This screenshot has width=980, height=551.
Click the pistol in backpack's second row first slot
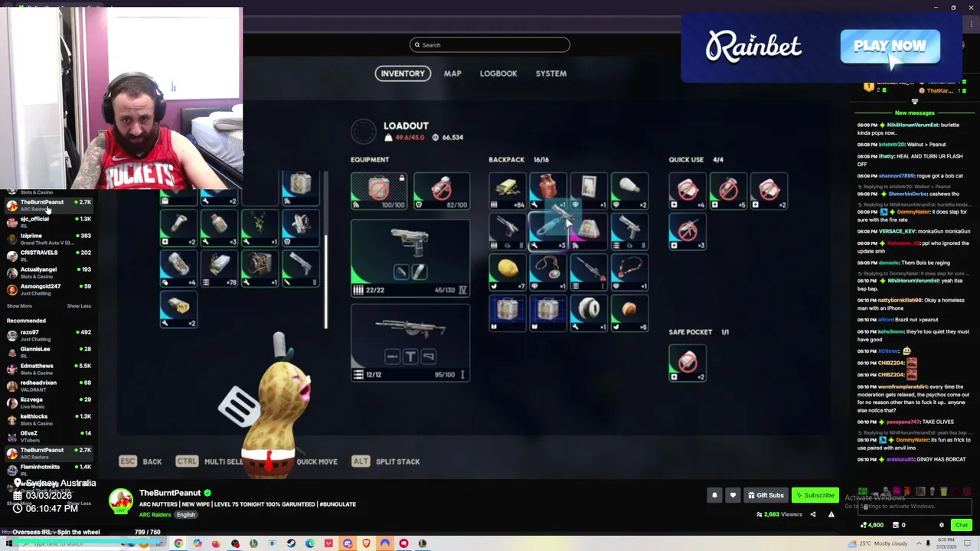pos(508,231)
